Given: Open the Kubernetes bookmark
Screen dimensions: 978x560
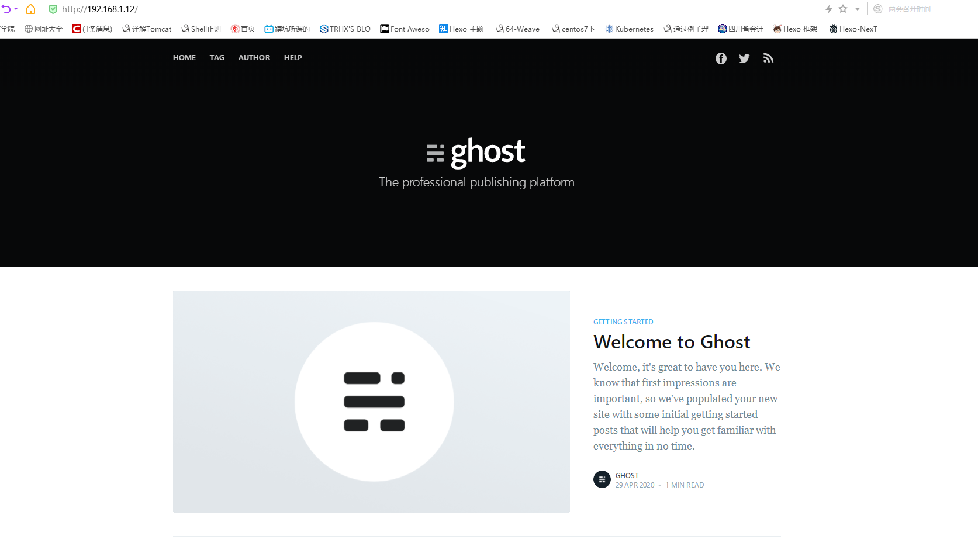Looking at the screenshot, I should [x=629, y=29].
